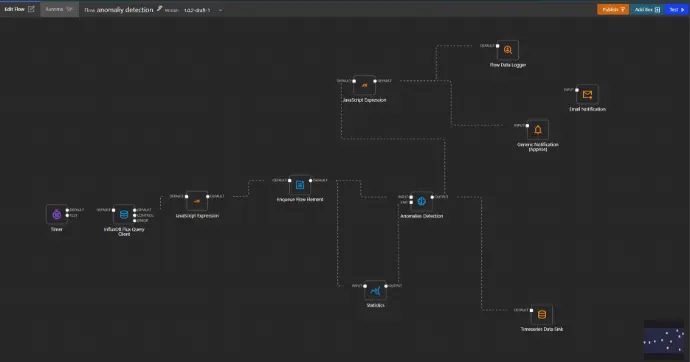Click the orange Publish button

[x=613, y=9]
